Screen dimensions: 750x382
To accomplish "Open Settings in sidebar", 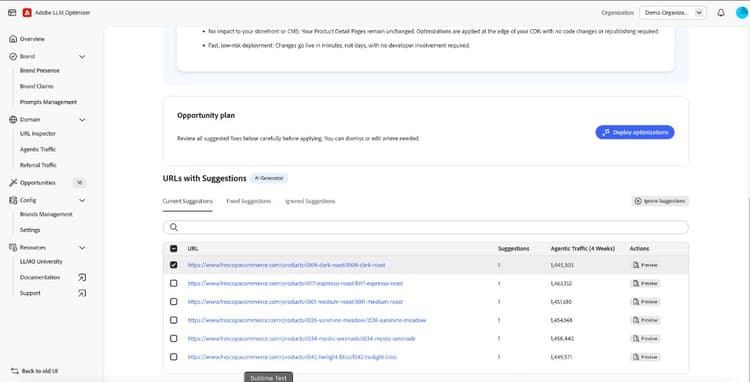I will point(30,230).
